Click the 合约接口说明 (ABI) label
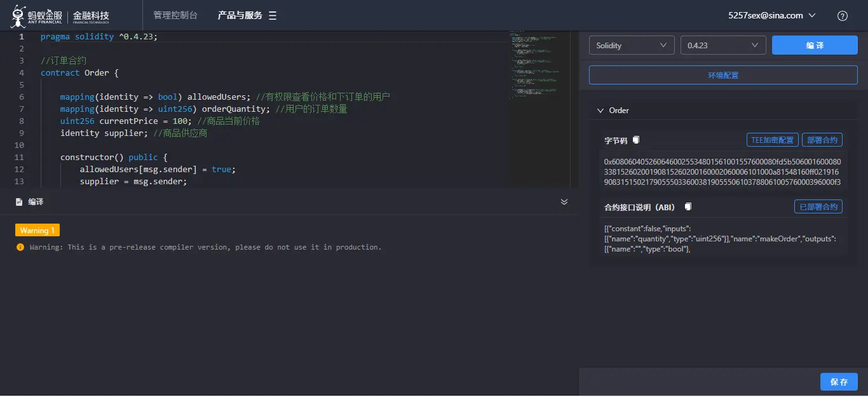 (640, 207)
